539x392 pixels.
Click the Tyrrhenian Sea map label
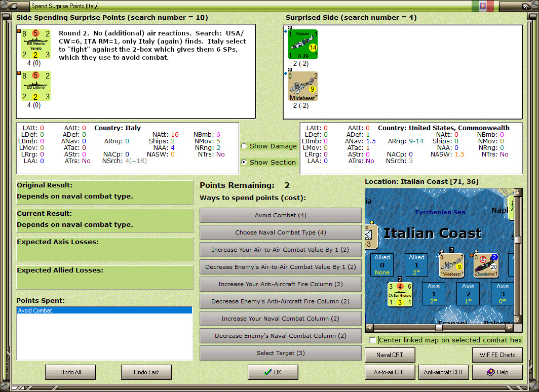click(x=440, y=212)
